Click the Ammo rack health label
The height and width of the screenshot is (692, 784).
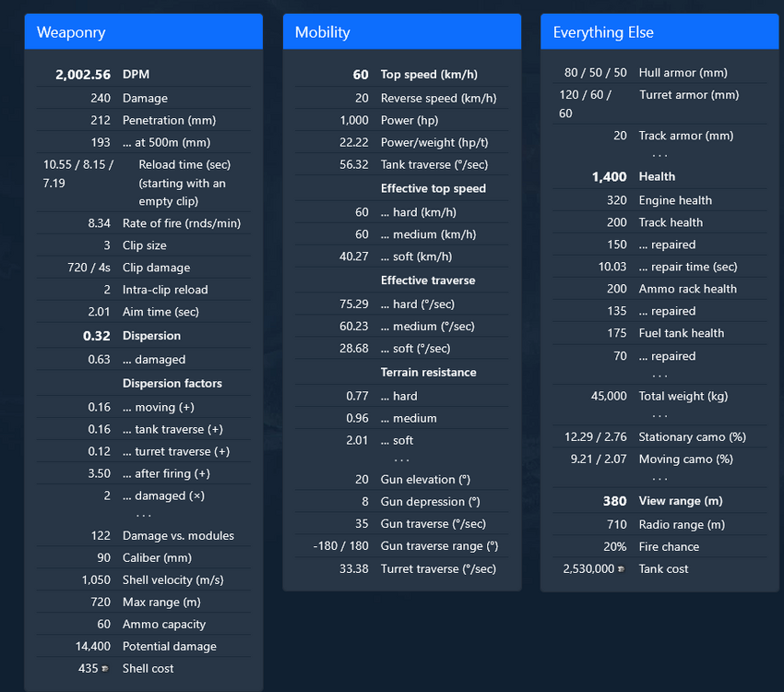pyautogui.click(x=687, y=289)
